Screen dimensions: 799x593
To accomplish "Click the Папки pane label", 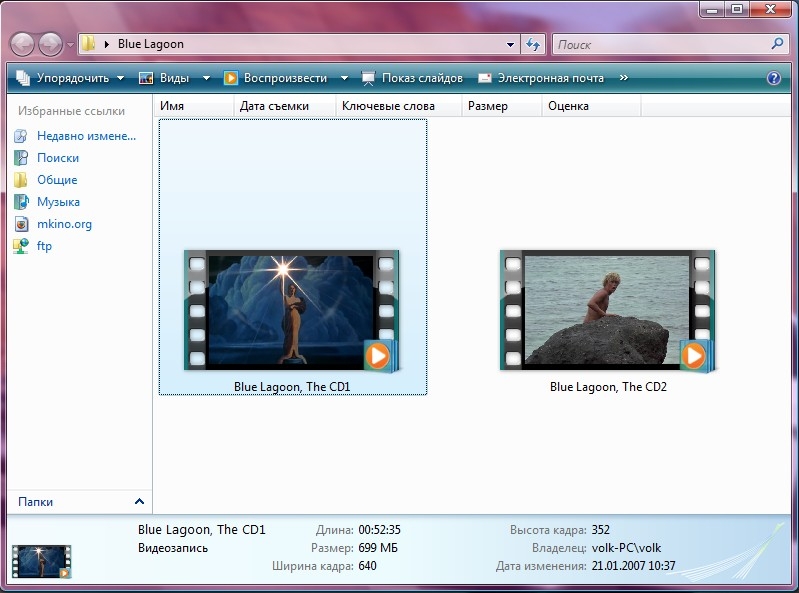I will 35,502.
